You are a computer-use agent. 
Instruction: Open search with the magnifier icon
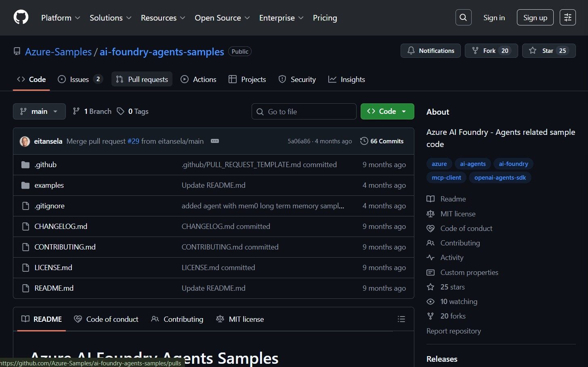tap(463, 17)
